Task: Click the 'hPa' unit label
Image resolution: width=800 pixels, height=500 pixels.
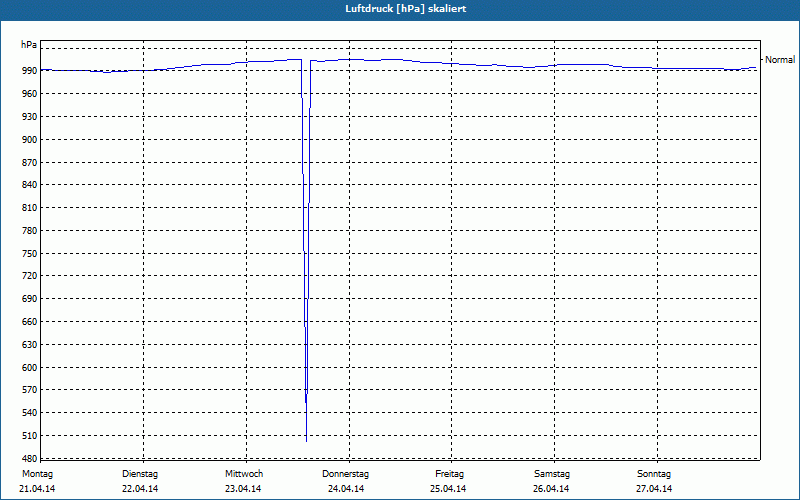Action: pyautogui.click(x=29, y=45)
